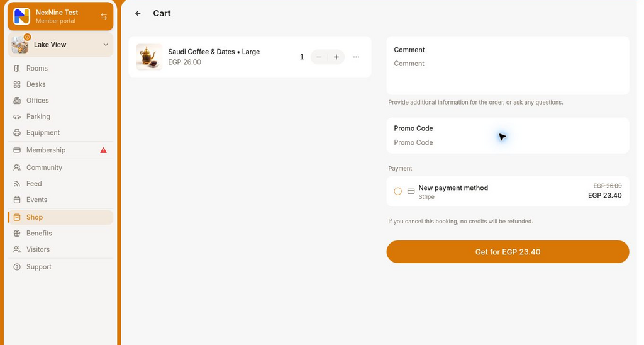Screen dimensions: 644x345
Task: Click Get for EGP 23.40 button
Action: tap(508, 252)
